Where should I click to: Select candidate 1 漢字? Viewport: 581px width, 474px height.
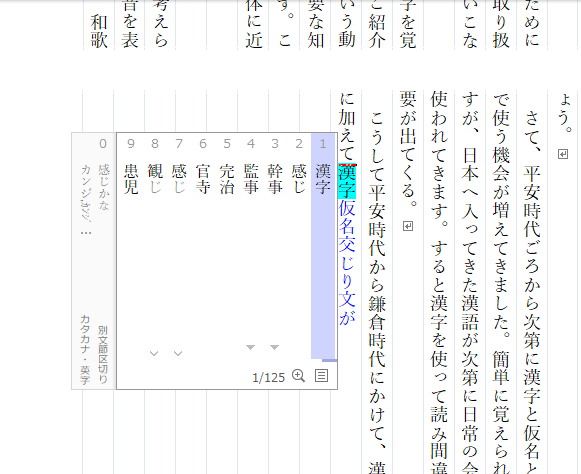pyautogui.click(x=323, y=246)
